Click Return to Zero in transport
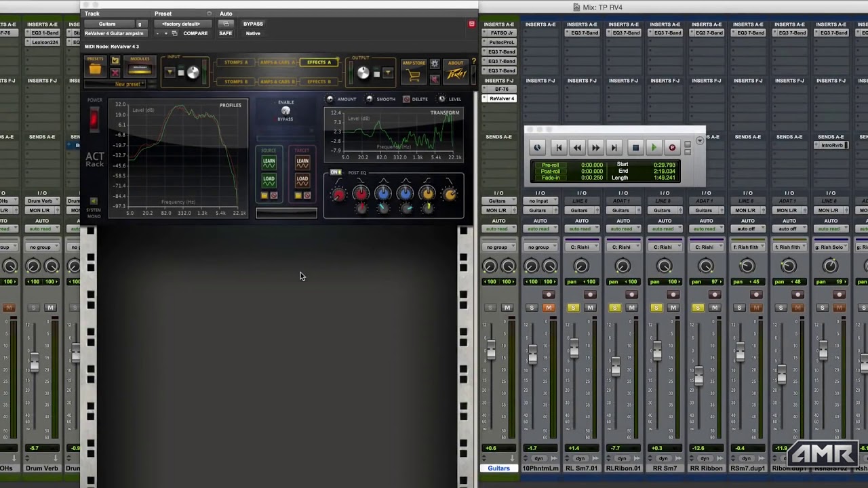 (x=559, y=148)
